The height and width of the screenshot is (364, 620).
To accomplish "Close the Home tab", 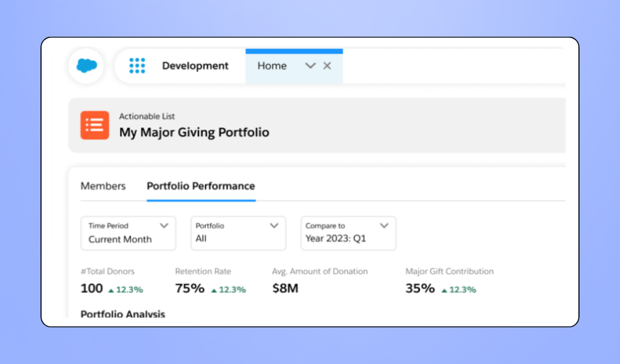I will [327, 66].
